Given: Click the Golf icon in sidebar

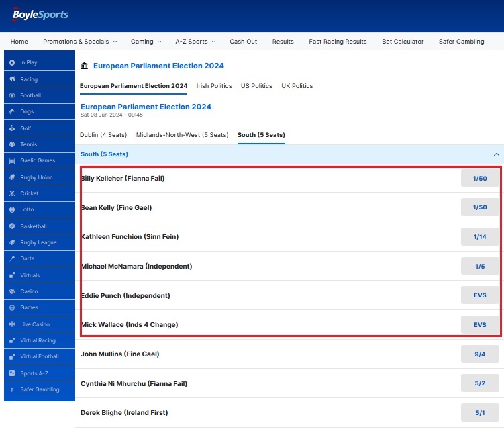Looking at the screenshot, I should pyautogui.click(x=12, y=128).
